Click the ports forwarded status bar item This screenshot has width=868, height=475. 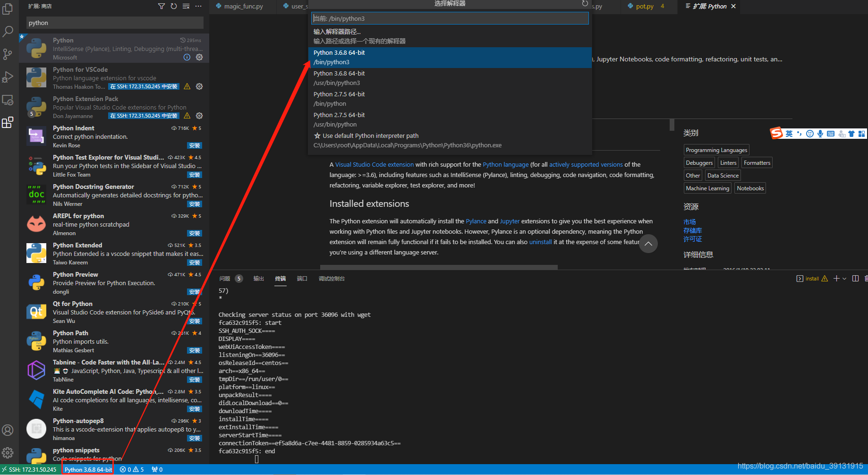pyautogui.click(x=157, y=470)
